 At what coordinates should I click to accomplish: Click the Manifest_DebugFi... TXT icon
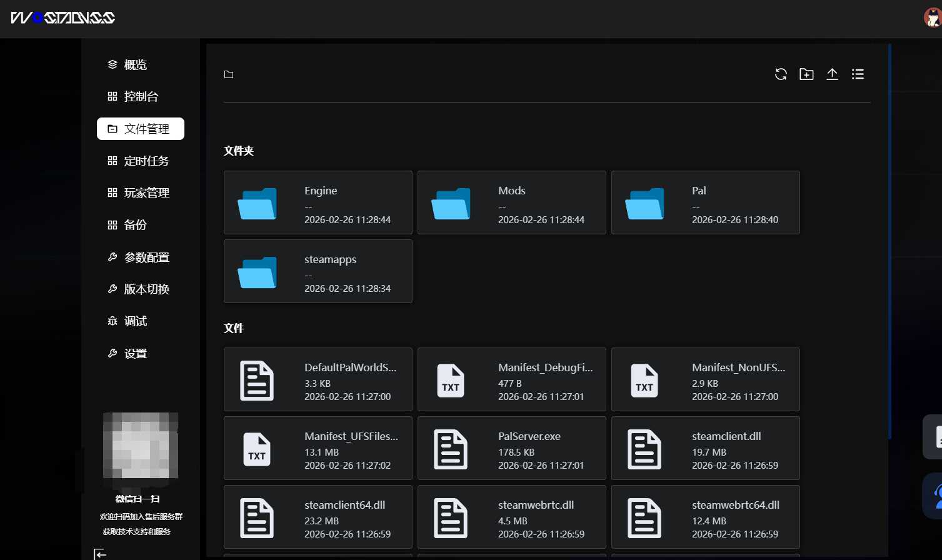(451, 380)
